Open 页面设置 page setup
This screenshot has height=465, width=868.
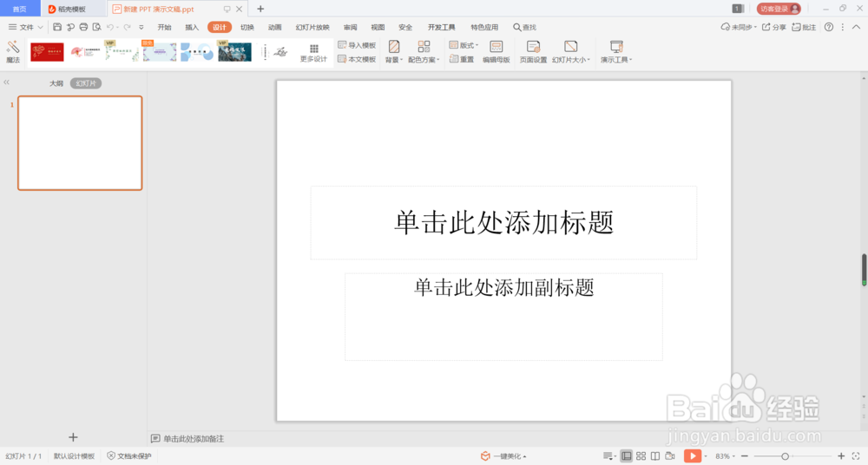coord(533,52)
